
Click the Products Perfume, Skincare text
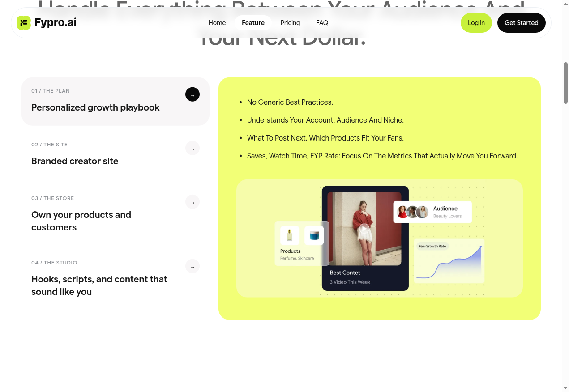point(297,255)
